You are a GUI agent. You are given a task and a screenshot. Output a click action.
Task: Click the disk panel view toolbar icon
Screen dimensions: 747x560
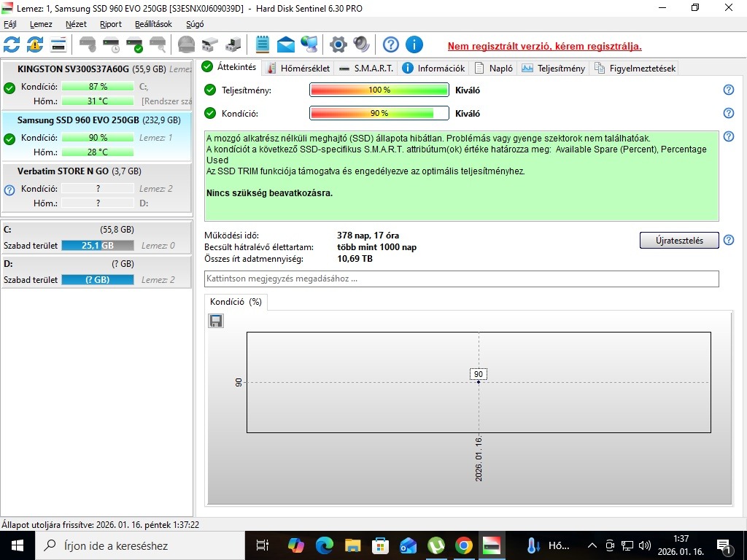[58, 44]
